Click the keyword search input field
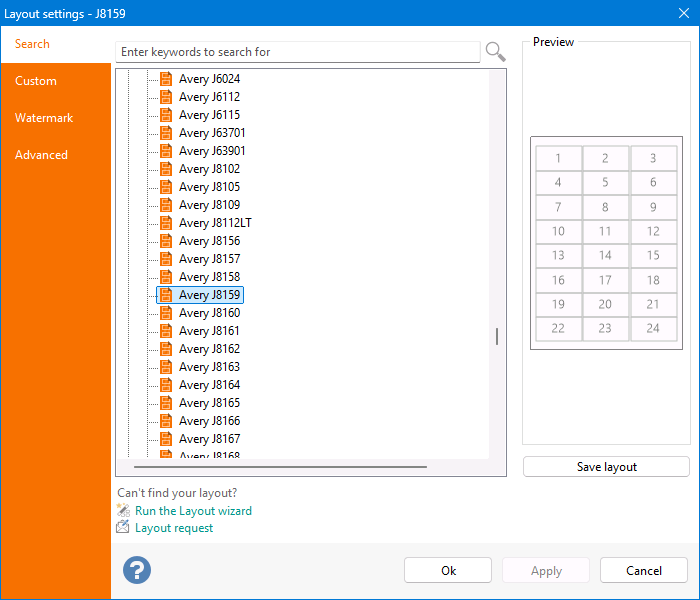The image size is (700, 600). (x=298, y=52)
